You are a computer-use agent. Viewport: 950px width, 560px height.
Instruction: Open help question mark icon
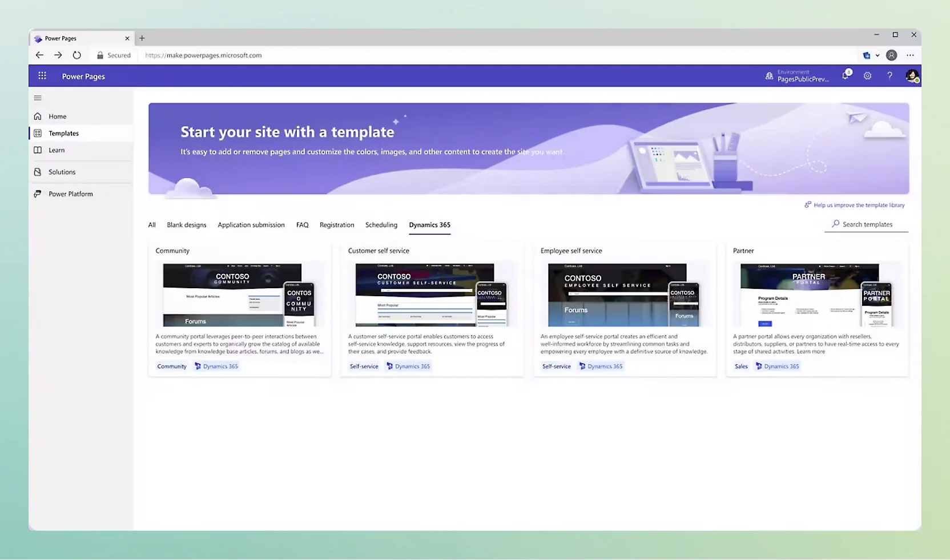tap(889, 75)
